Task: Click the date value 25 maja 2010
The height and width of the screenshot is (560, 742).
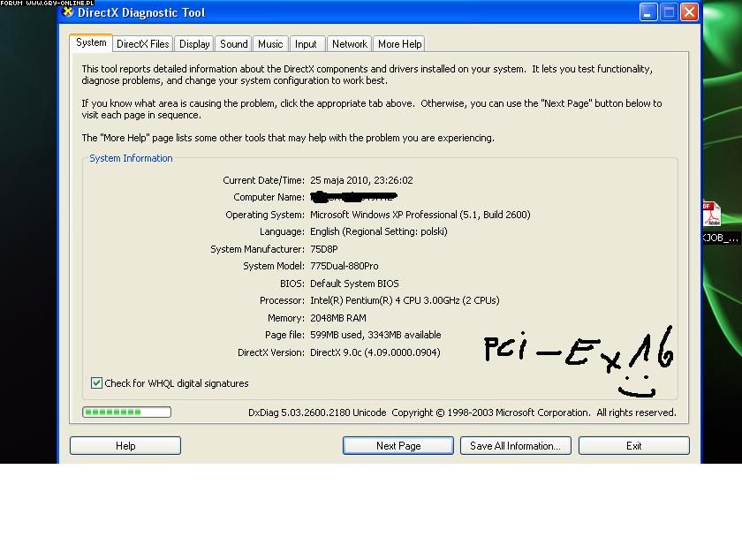Action: point(361,180)
